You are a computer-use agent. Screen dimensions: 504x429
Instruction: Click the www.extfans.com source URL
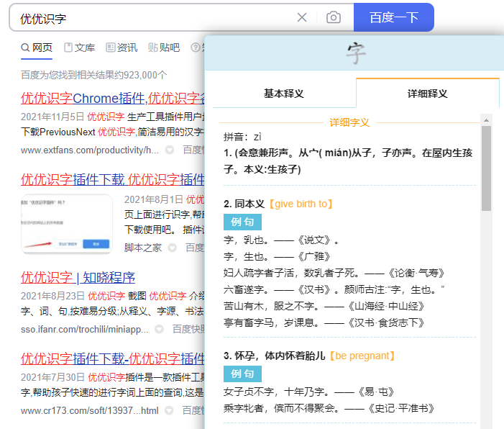pos(90,150)
